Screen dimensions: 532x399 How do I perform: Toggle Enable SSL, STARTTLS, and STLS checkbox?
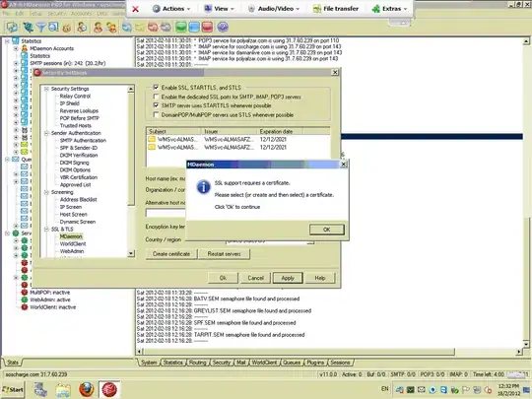[x=156, y=88]
